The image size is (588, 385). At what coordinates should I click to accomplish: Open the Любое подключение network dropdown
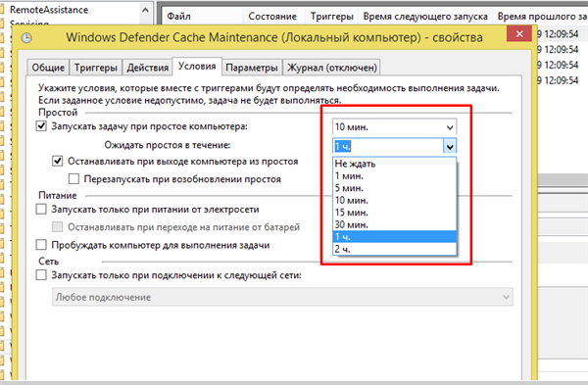coord(282,297)
